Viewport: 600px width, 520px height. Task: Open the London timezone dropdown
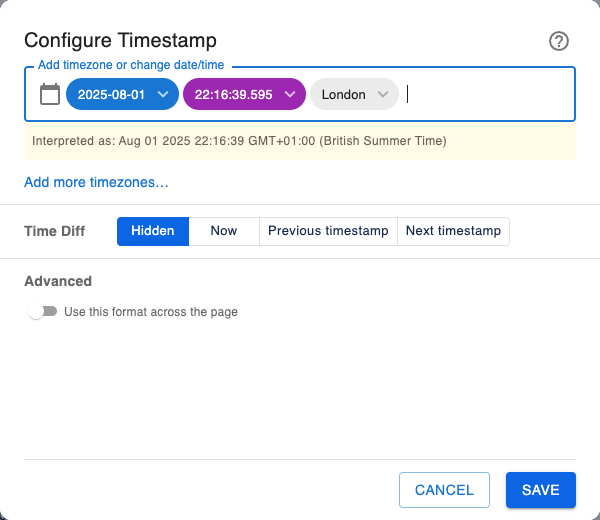[x=354, y=94]
